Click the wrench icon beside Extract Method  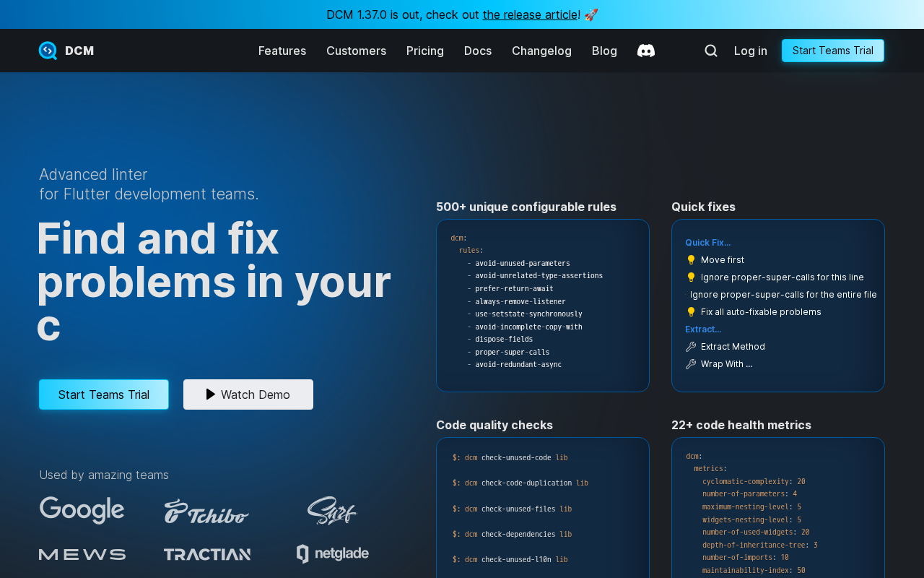[x=691, y=347]
